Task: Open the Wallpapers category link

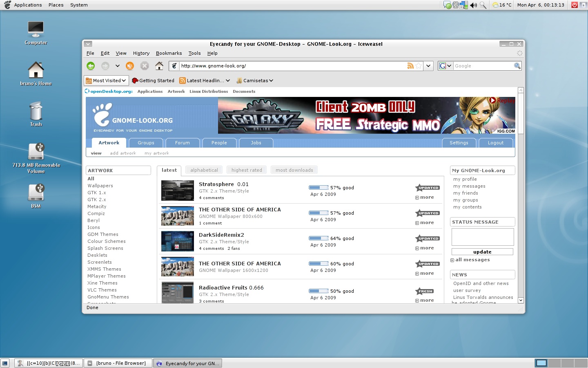Action: [x=100, y=186]
